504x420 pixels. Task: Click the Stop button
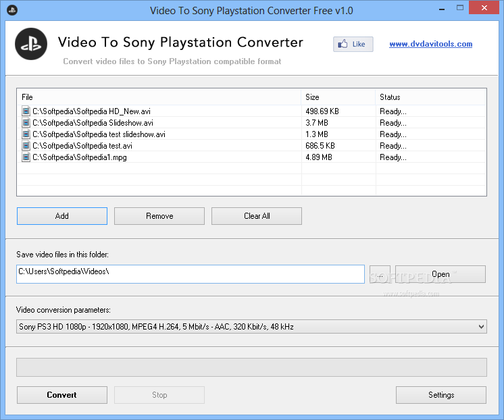click(159, 395)
